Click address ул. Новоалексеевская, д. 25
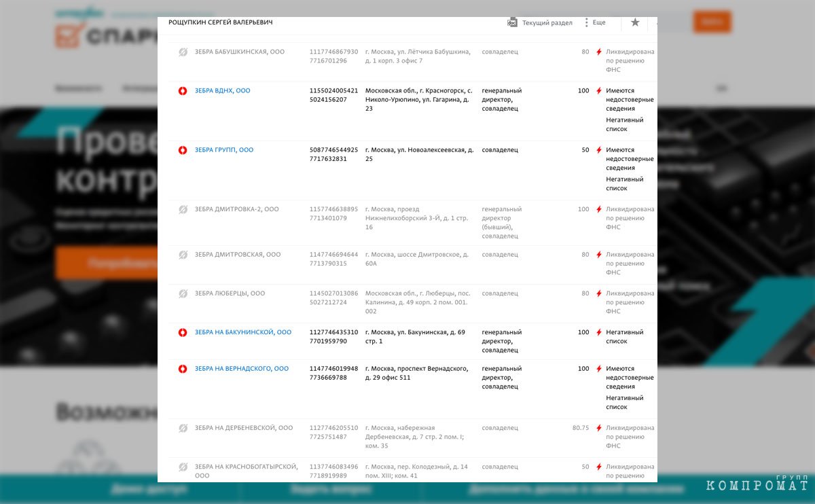The width and height of the screenshot is (815, 504). (x=420, y=154)
